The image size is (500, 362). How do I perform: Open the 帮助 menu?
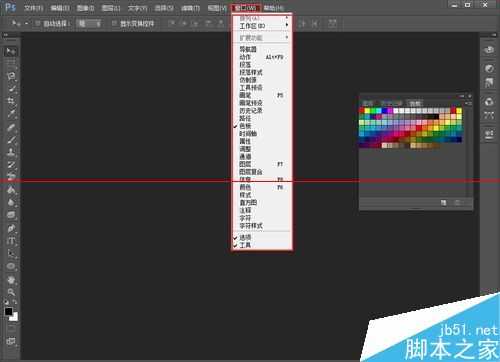point(274,8)
